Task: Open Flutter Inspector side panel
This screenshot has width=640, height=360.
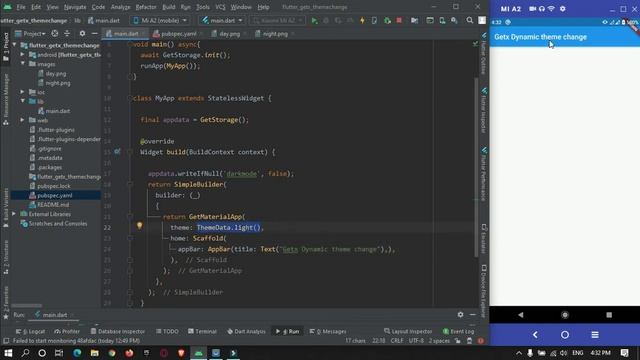Action: (x=484, y=110)
